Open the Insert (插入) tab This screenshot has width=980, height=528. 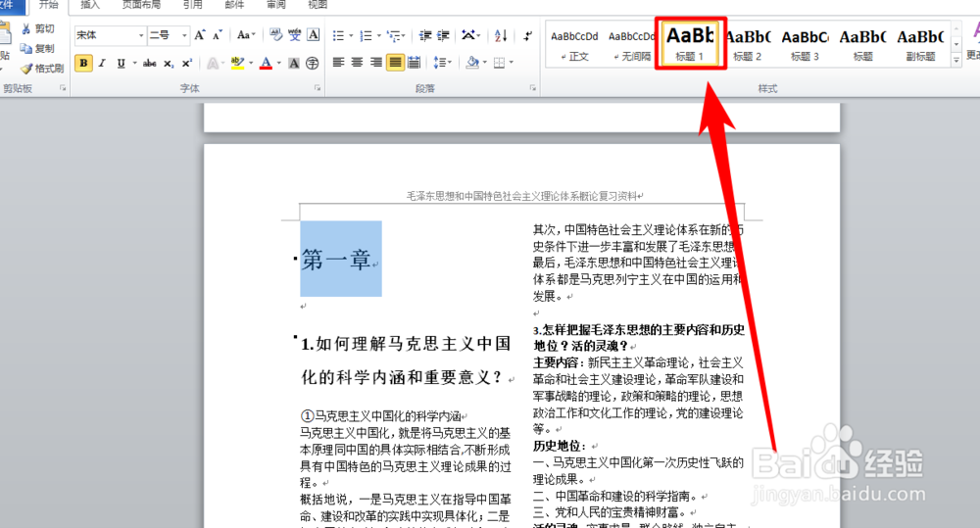(90, 4)
